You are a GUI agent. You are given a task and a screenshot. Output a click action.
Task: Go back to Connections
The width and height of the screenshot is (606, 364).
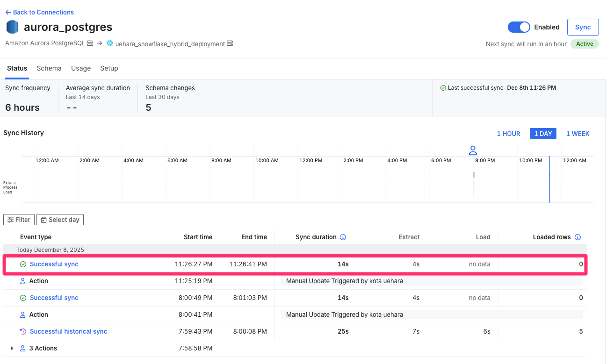click(x=40, y=12)
